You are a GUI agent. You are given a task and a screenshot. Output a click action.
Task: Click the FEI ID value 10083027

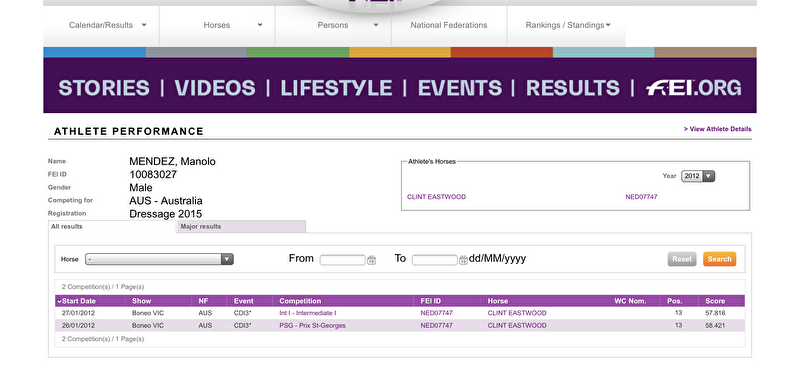click(x=153, y=175)
